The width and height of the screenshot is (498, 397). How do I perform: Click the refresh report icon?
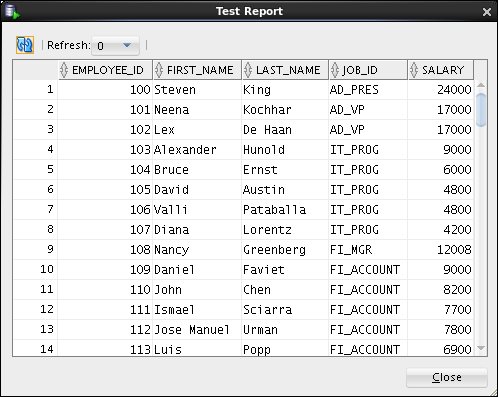point(25,45)
